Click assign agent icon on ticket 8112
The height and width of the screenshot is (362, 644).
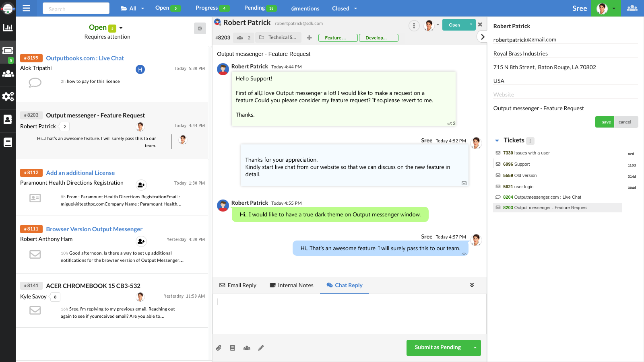[x=141, y=185]
